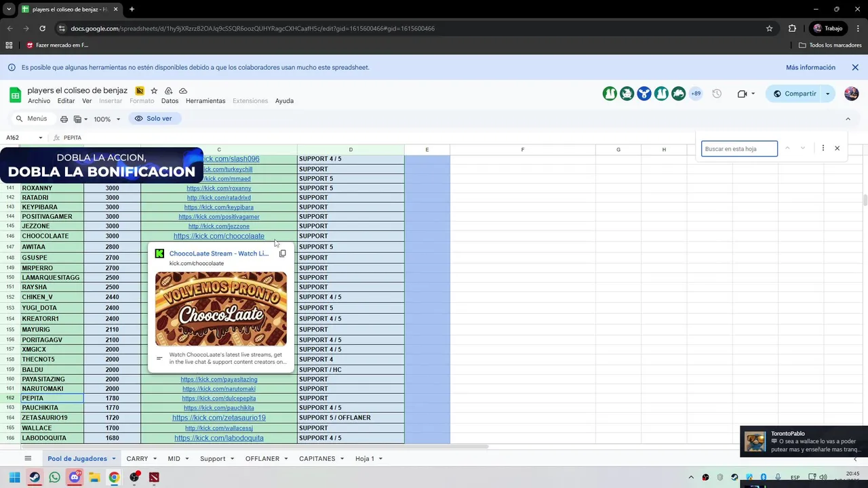
Task: Open the Archivo menu
Action: (39, 101)
